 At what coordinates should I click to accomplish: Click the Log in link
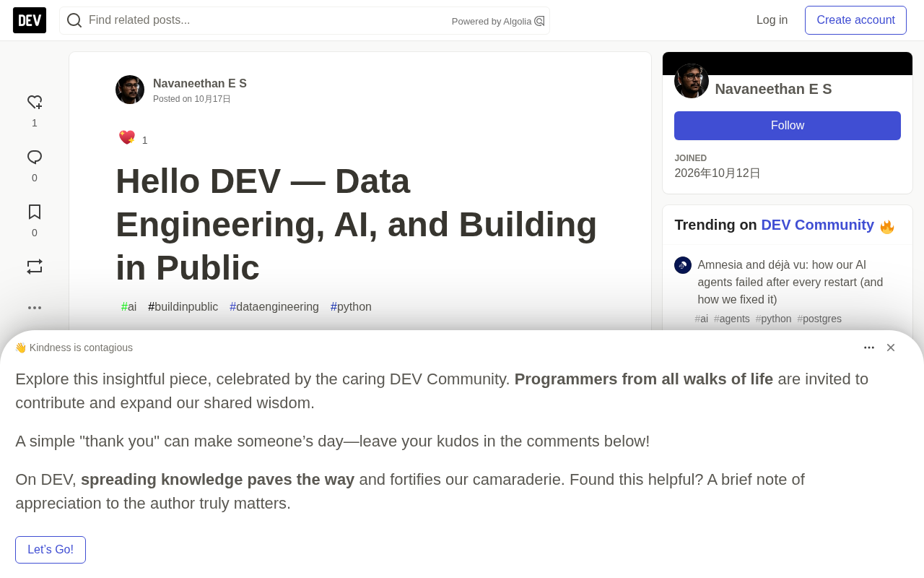[772, 20]
